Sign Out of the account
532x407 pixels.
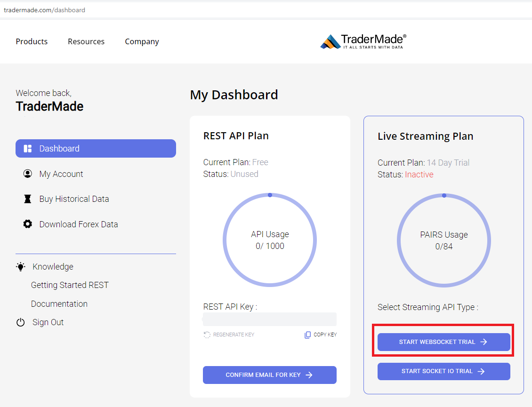pyautogui.click(x=48, y=322)
